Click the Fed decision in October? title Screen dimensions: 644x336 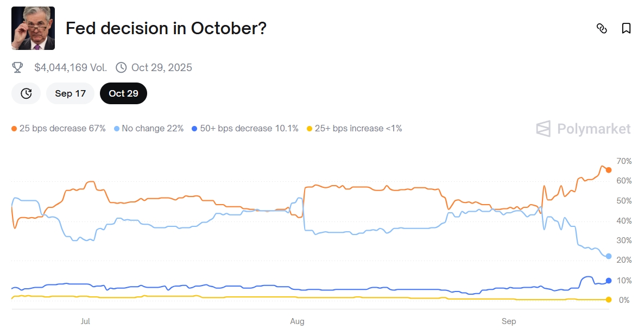pyautogui.click(x=166, y=28)
